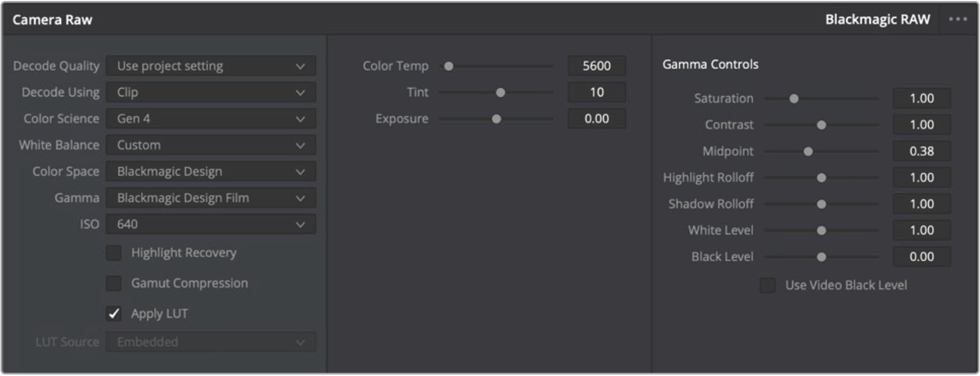Image resolution: width=980 pixels, height=376 pixels.
Task: Enable the Highlight Recovery checkbox
Action: click(x=114, y=253)
